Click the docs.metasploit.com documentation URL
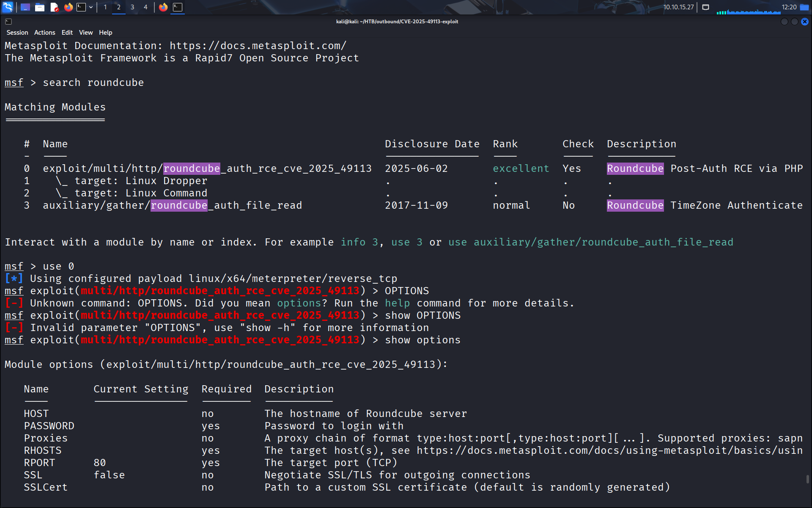Viewport: 812px width, 508px height. click(x=258, y=46)
